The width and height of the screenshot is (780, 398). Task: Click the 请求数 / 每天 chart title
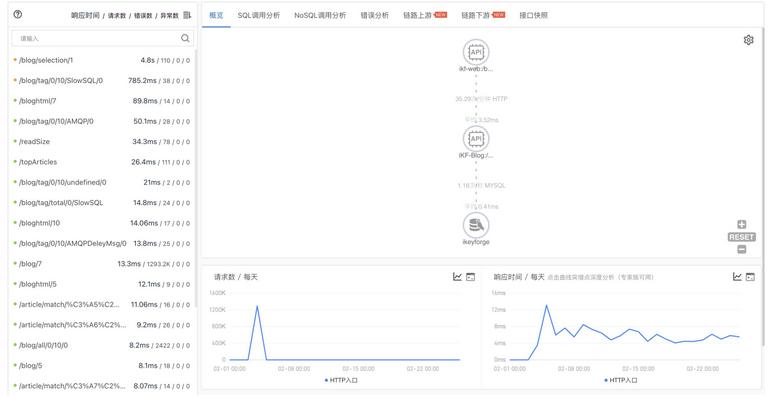click(x=236, y=277)
